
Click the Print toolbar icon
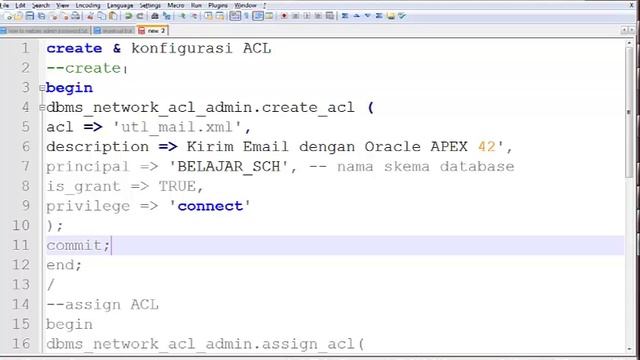(x=76, y=16)
